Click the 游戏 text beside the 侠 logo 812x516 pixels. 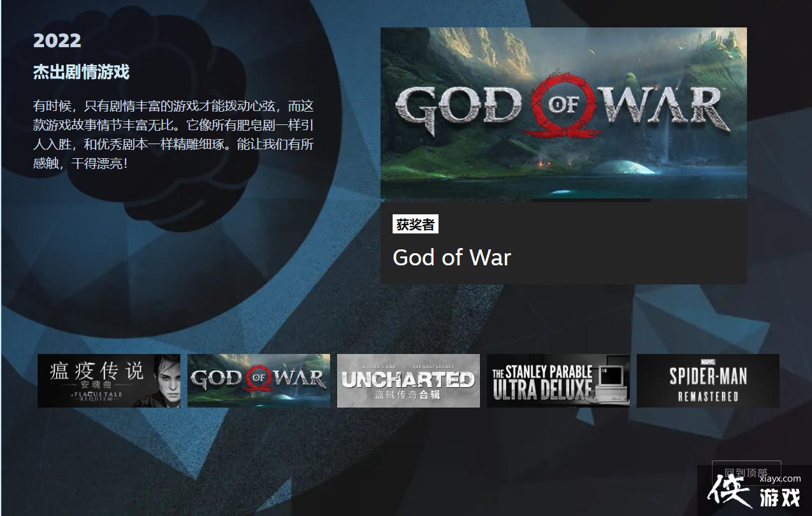pyautogui.click(x=781, y=496)
